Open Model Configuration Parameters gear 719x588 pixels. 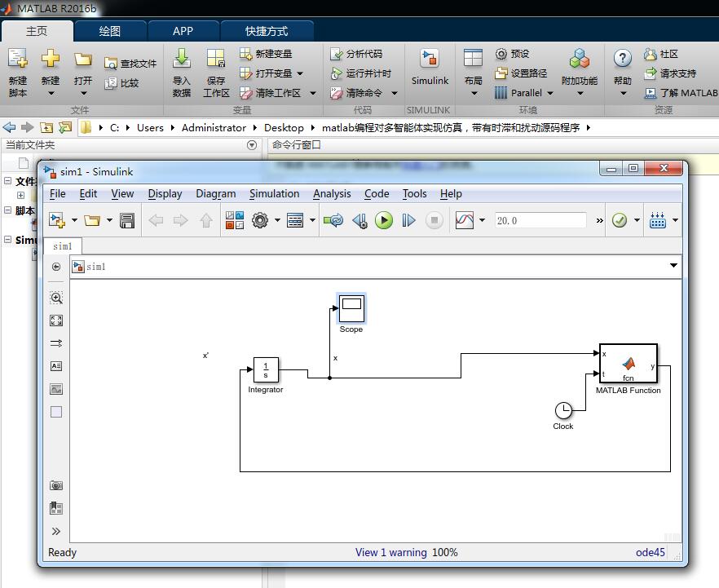(x=260, y=221)
